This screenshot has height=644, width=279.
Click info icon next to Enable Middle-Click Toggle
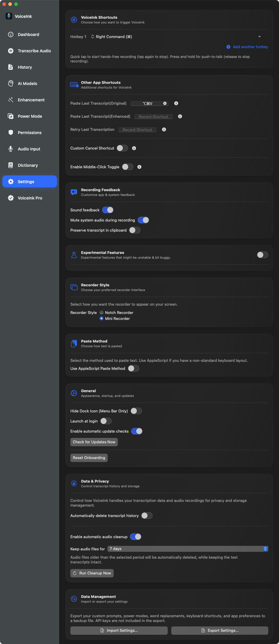tap(139, 167)
